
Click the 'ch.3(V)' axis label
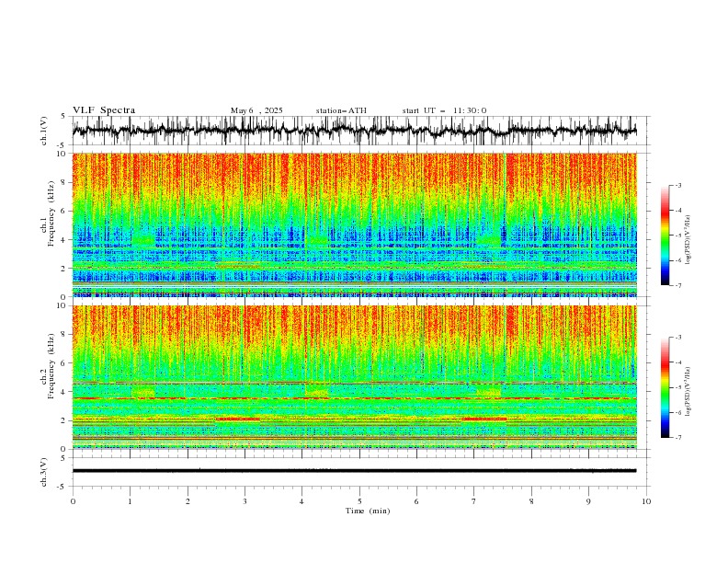click(44, 472)
